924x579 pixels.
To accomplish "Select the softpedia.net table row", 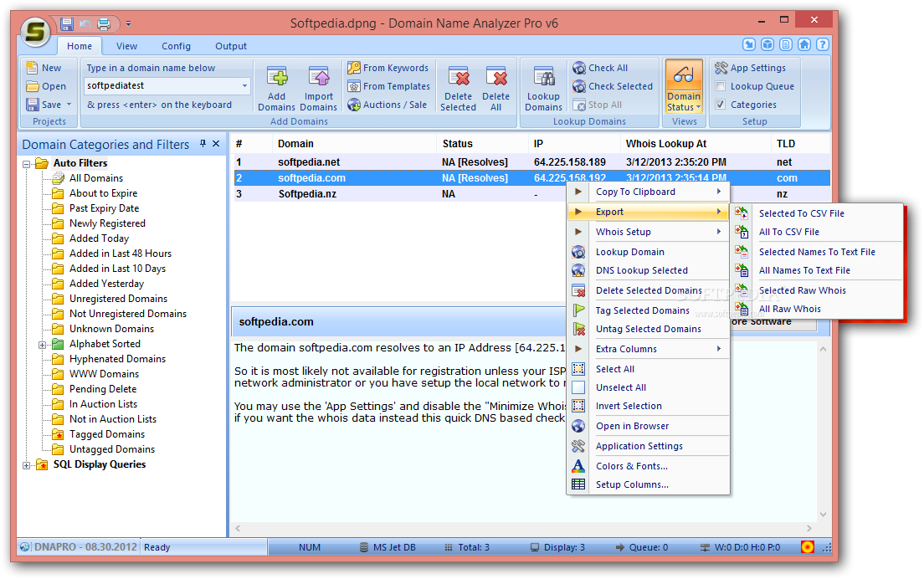I will pos(531,162).
